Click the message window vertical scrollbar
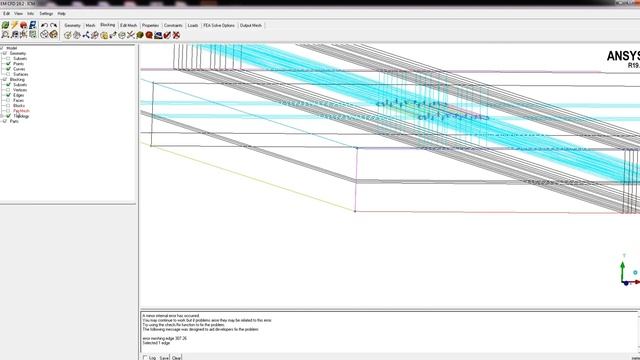640x360 pixels. [x=638, y=331]
